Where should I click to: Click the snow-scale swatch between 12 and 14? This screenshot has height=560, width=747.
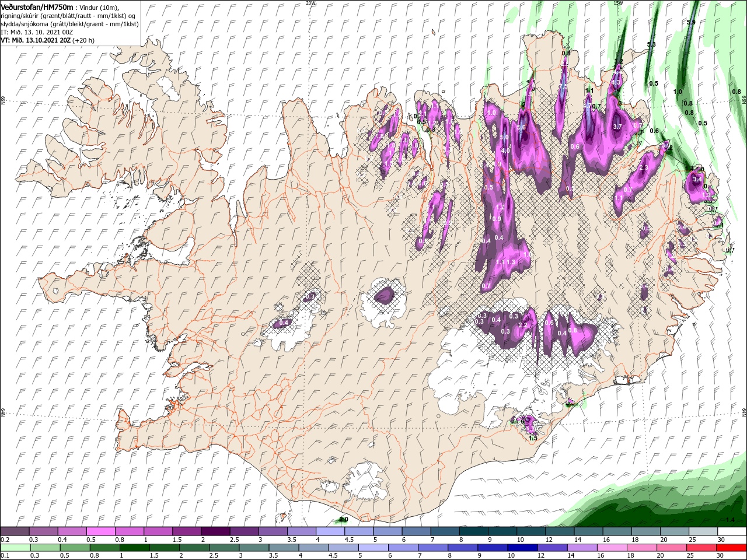pyautogui.click(x=560, y=531)
